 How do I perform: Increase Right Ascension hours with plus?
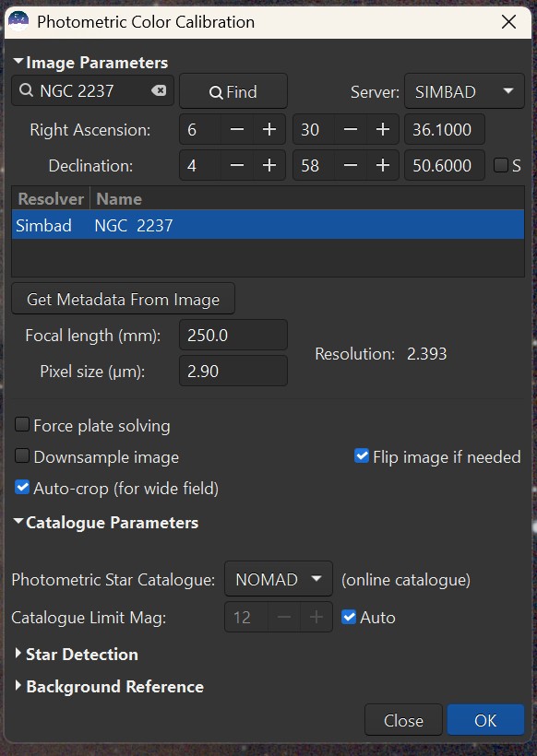[x=269, y=129]
